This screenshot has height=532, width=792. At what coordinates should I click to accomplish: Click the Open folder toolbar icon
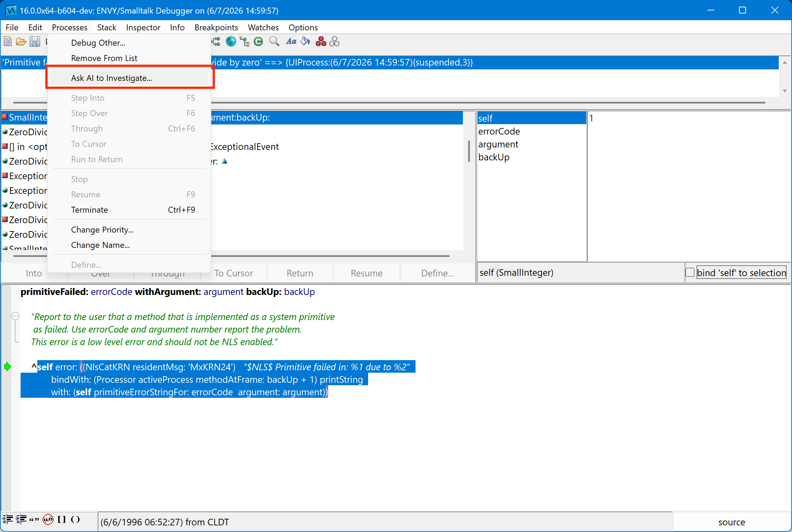pos(21,41)
